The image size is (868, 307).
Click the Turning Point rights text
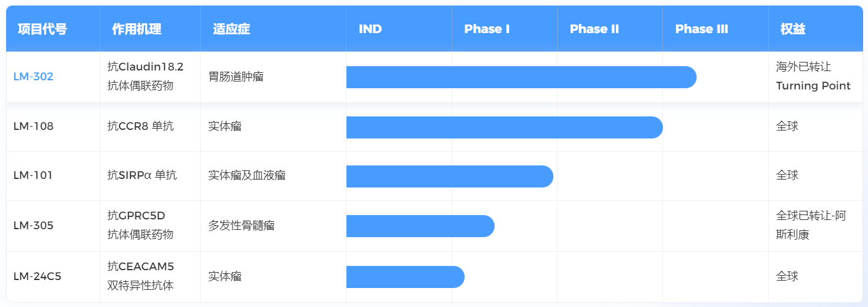(x=813, y=86)
